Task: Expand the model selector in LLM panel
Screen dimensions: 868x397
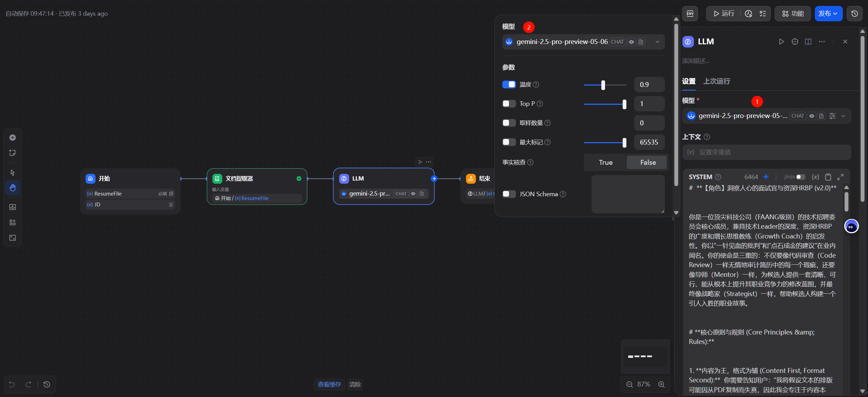Action: pos(844,116)
